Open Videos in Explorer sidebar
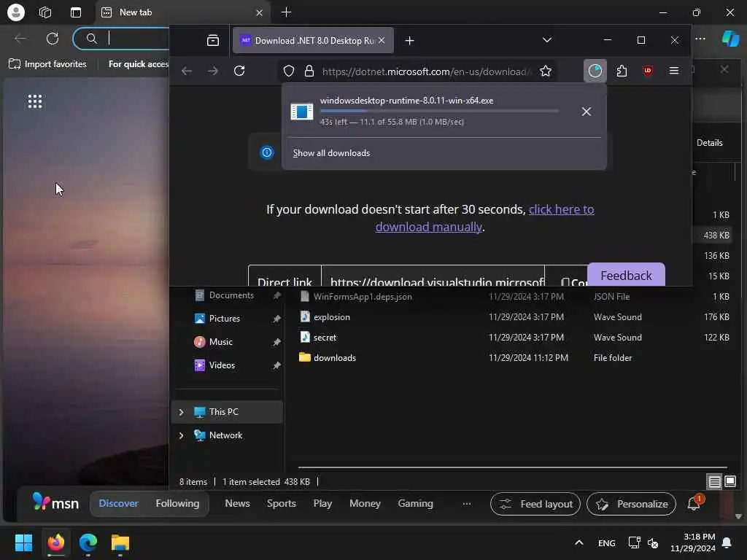747x560 pixels. click(222, 365)
